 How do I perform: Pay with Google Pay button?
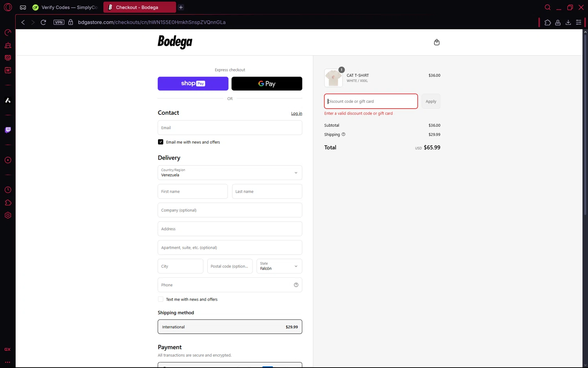(267, 84)
